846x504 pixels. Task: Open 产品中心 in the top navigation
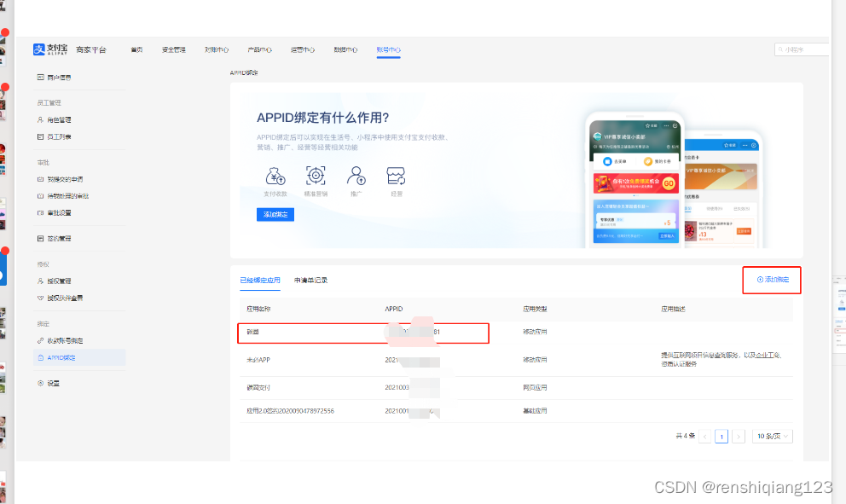[x=259, y=49]
